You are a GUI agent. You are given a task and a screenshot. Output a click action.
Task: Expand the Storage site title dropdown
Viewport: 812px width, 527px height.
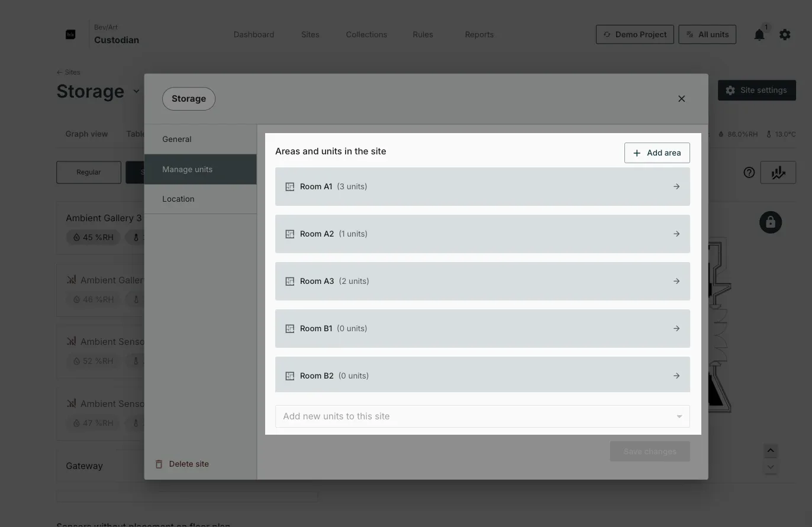point(136,91)
